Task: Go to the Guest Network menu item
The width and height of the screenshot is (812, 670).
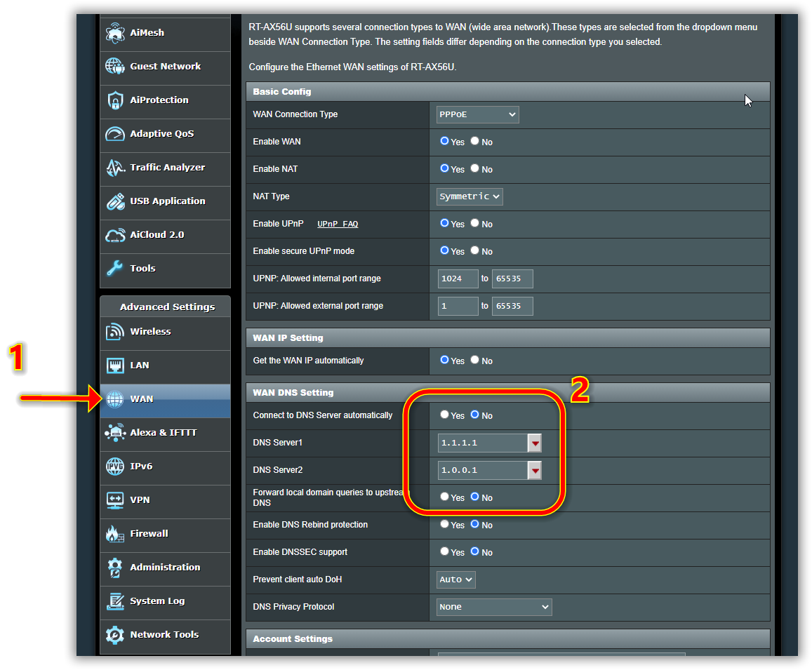Action: [165, 68]
